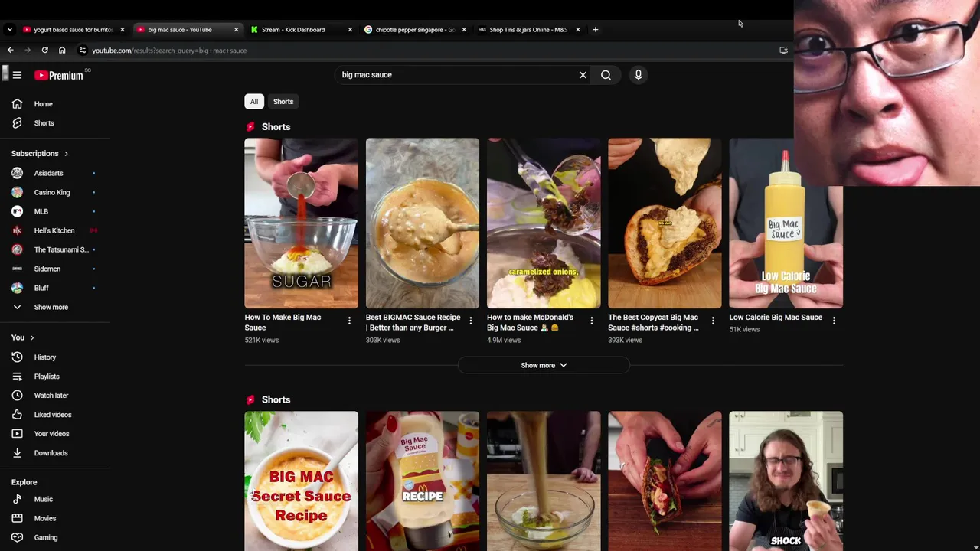Open options for How To Make Big Mac Sauce
Image resolution: width=980 pixels, height=551 pixels.
click(x=349, y=321)
